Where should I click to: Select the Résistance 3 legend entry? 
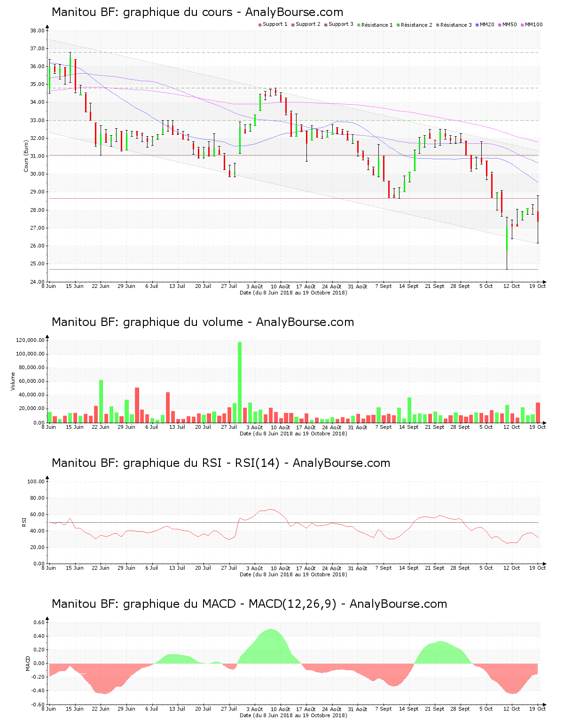point(454,25)
